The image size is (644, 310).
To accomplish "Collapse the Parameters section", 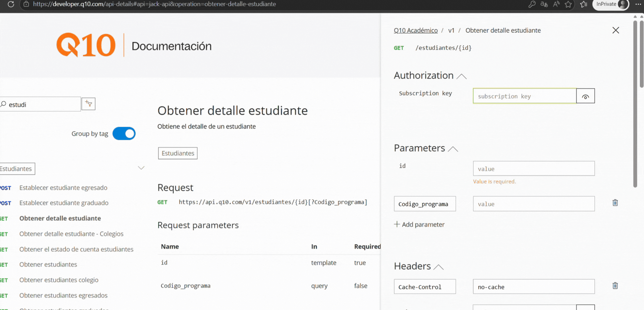I will pyautogui.click(x=453, y=149).
